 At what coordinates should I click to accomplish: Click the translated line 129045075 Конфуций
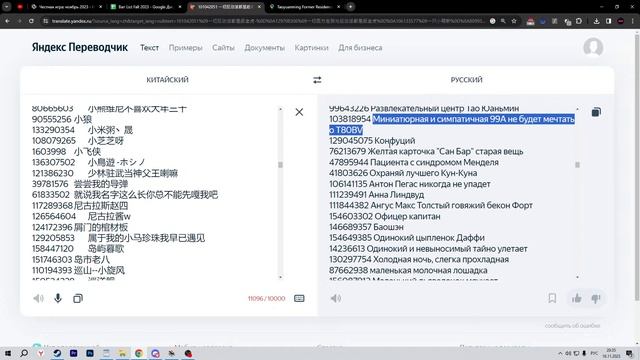(372, 141)
